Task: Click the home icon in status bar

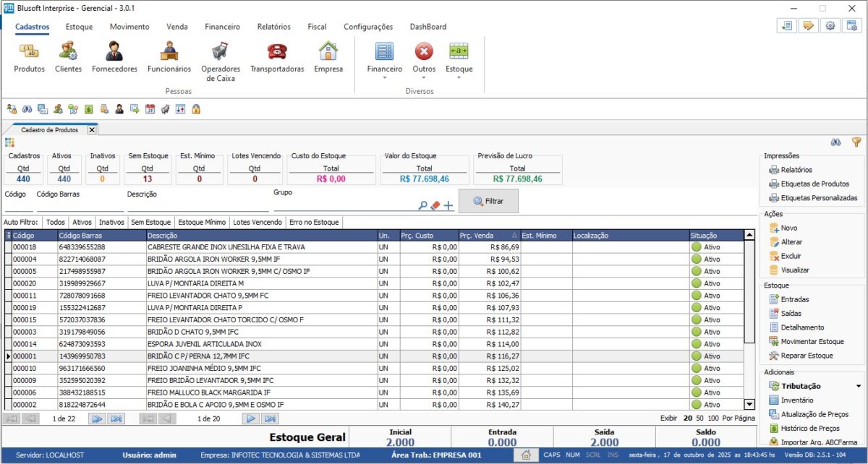Action: (x=527, y=455)
